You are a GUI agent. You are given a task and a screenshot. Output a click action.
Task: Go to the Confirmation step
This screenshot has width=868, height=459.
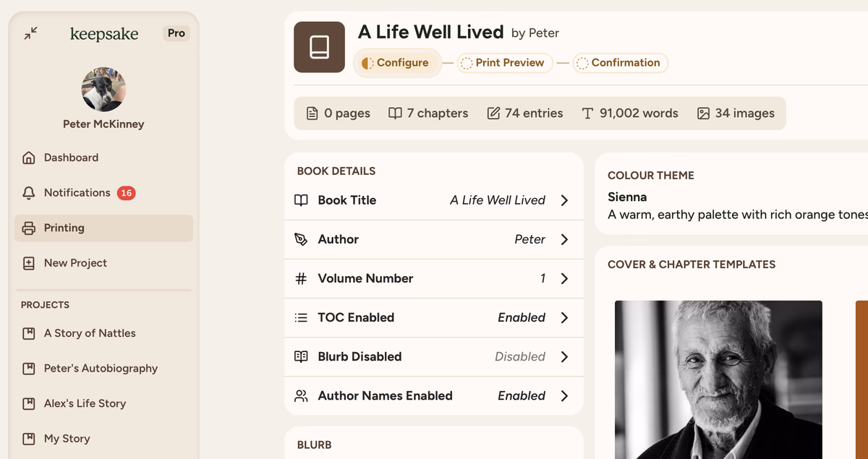click(620, 63)
